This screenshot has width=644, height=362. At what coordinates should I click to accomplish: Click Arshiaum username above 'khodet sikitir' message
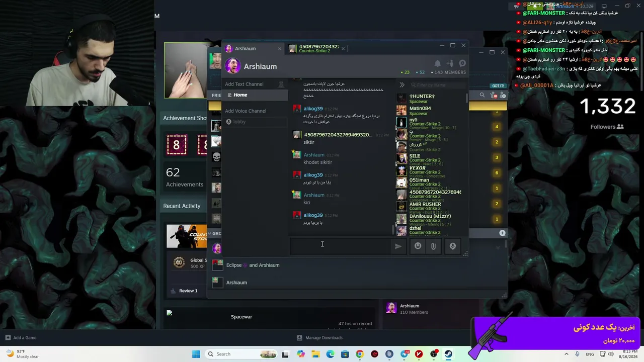point(314,155)
